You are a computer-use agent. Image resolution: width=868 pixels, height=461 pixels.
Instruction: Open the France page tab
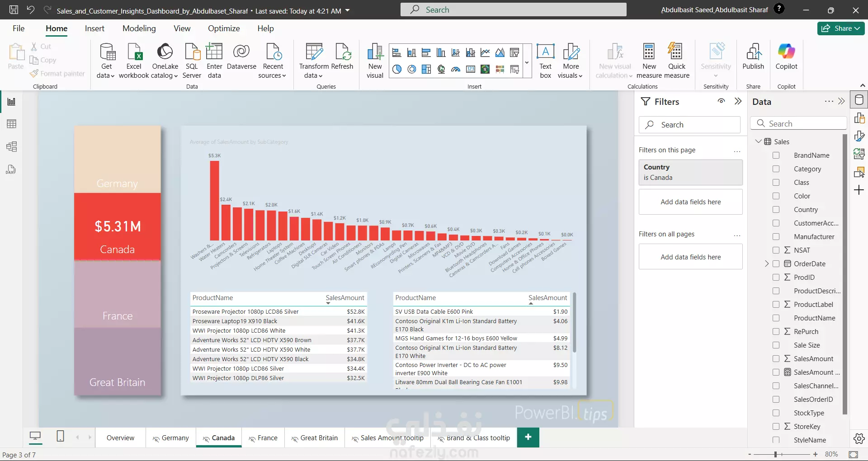coord(263,438)
